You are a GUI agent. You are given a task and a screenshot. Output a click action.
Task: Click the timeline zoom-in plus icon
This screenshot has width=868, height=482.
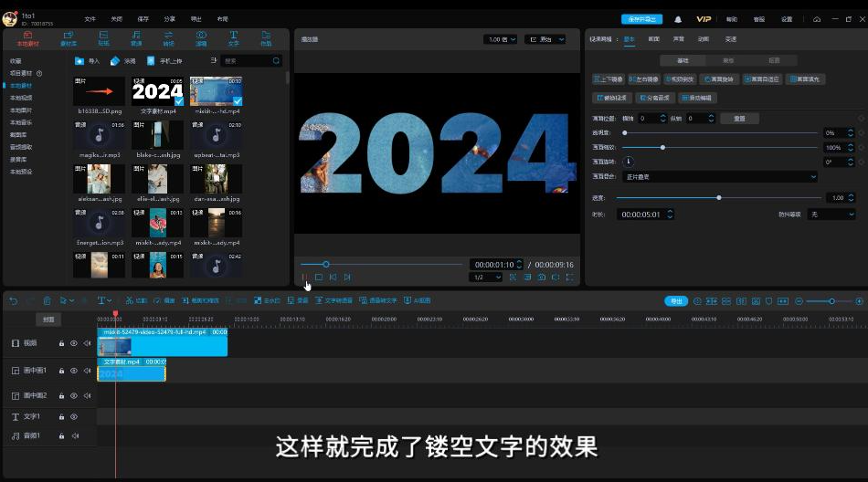pyautogui.click(x=859, y=301)
